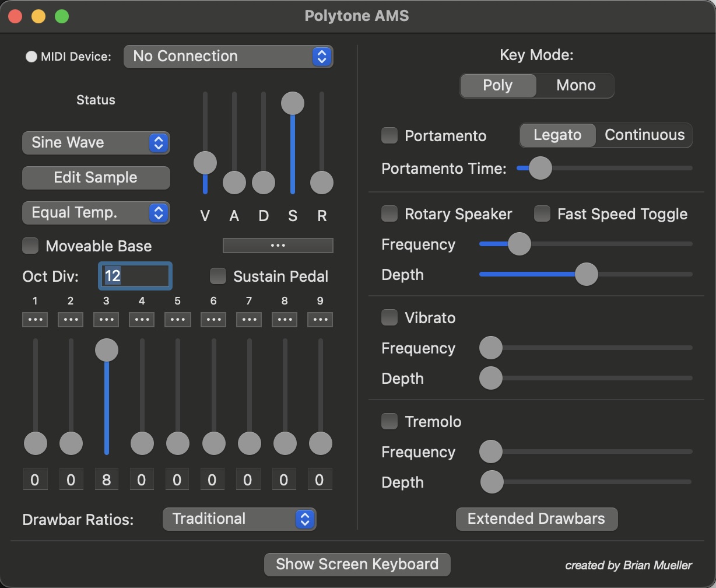716x588 pixels.
Task: Click the ellipsis button above drawbar 7
Action: tap(249, 320)
